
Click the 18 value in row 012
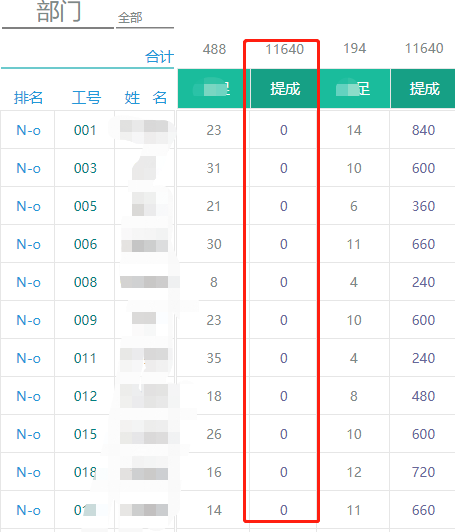coord(214,396)
